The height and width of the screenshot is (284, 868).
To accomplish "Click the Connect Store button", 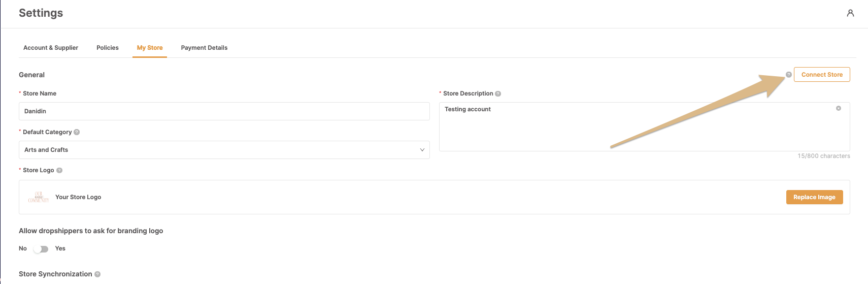I will 822,75.
